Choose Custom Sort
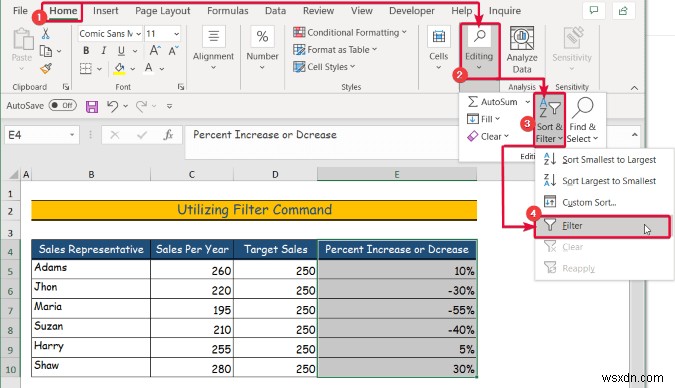The width and height of the screenshot is (675, 388). point(604,202)
